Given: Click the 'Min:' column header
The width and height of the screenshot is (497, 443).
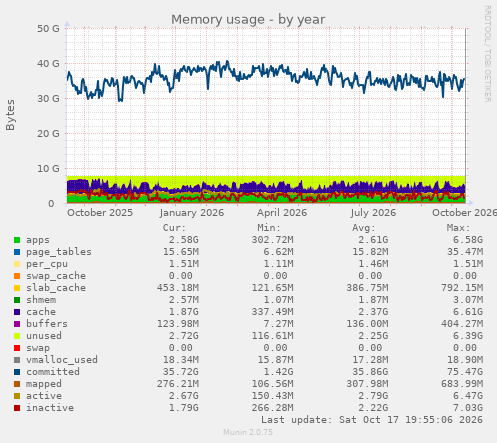Looking at the screenshot, I should (x=269, y=228).
